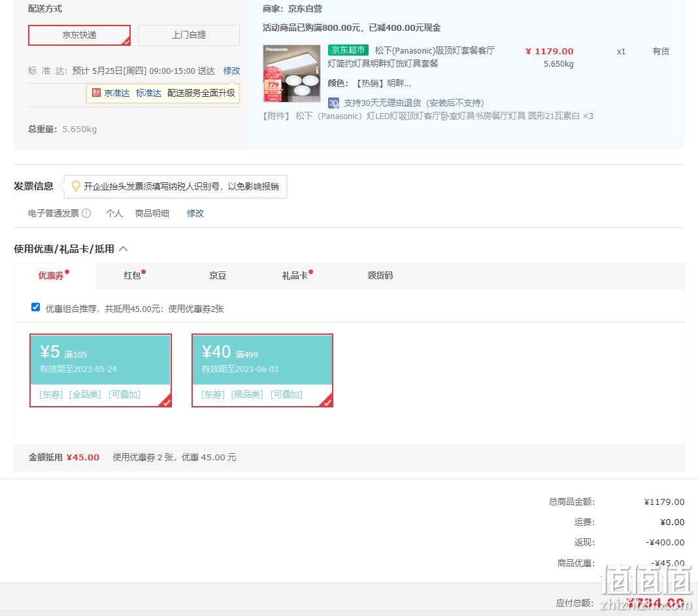Screen dimensions: 698x616
Task: Click 修改 for invoice information
Action: click(195, 213)
